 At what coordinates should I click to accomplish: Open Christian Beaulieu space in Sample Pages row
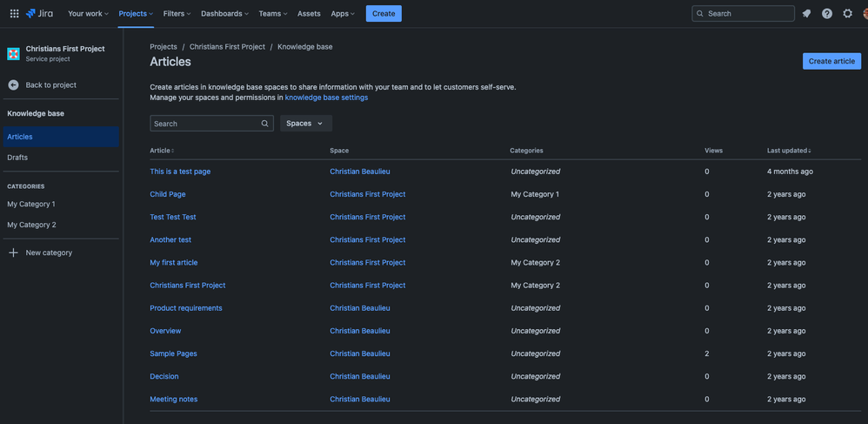(x=360, y=353)
